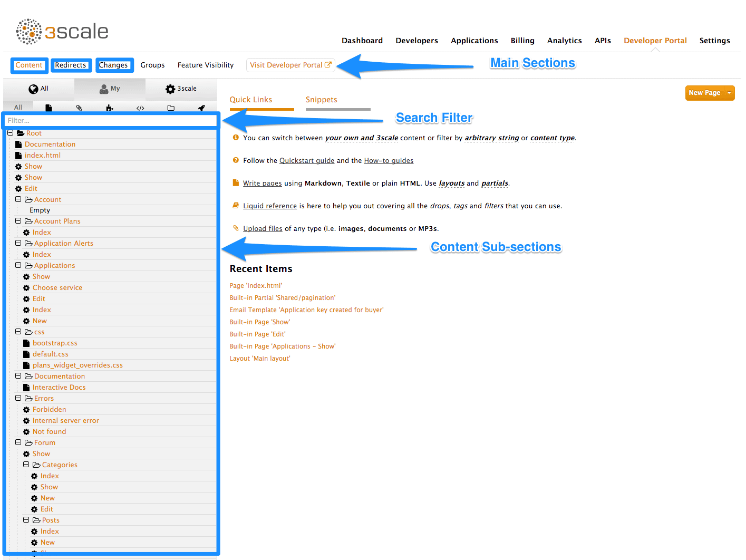
Task: Show My content tab
Action: (110, 89)
